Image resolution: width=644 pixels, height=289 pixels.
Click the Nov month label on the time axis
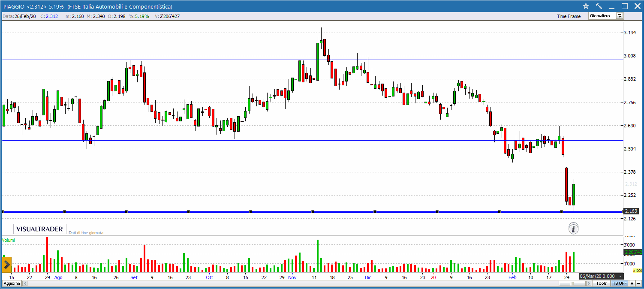click(x=292, y=277)
